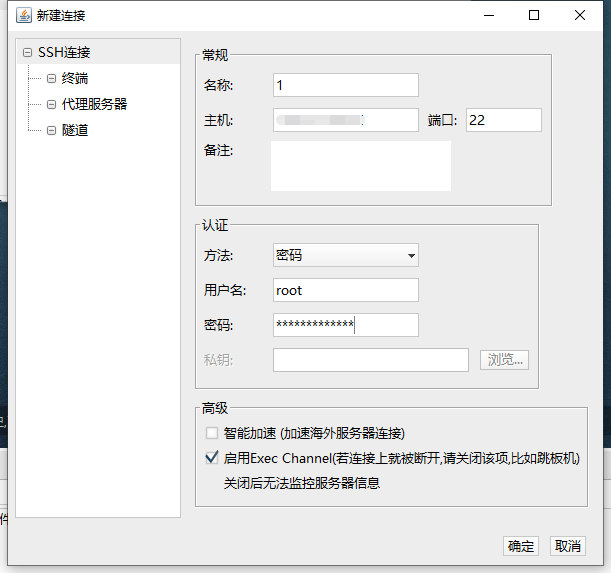Click the 备注 notes text area
Image resolution: width=611 pixels, height=573 pixels.
pos(361,166)
